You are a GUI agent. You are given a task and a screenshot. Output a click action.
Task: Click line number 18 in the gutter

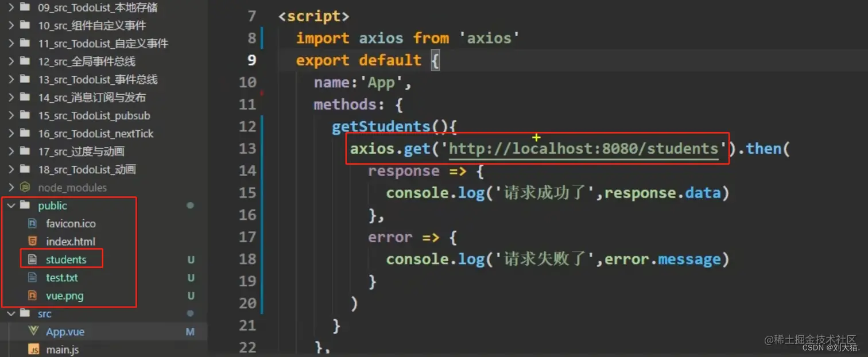247,259
